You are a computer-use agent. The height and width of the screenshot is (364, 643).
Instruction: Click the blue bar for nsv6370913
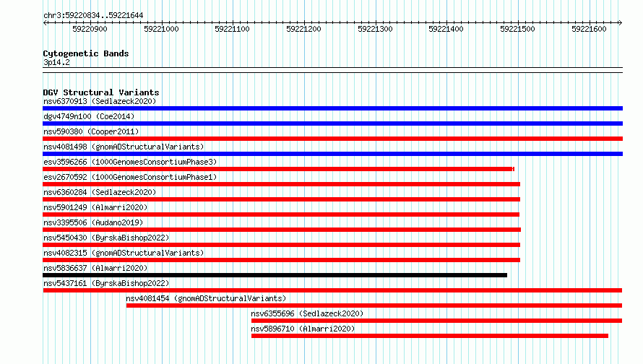pyautogui.click(x=332, y=108)
